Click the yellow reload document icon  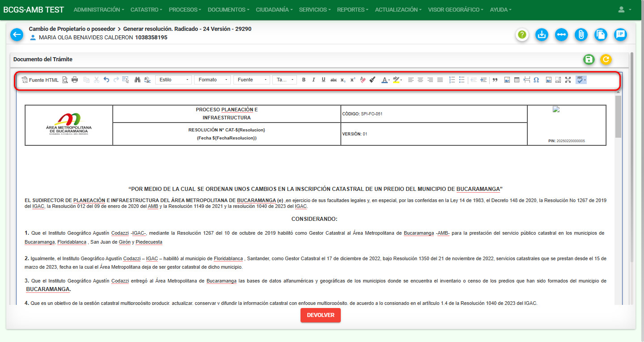[606, 59]
